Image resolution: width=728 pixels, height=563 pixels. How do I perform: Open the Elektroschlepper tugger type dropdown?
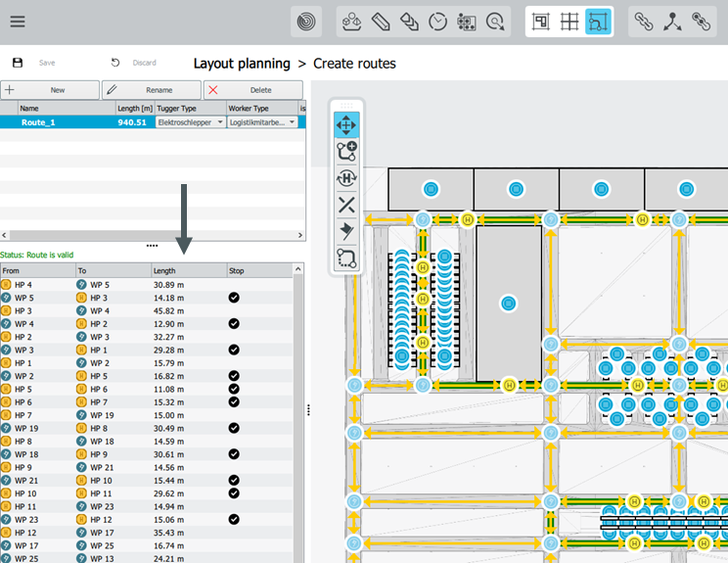[191, 122]
